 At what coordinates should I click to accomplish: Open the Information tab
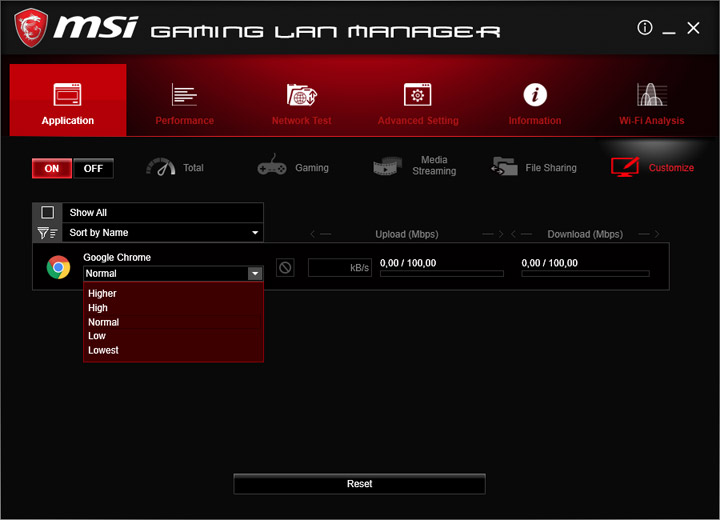tap(535, 100)
